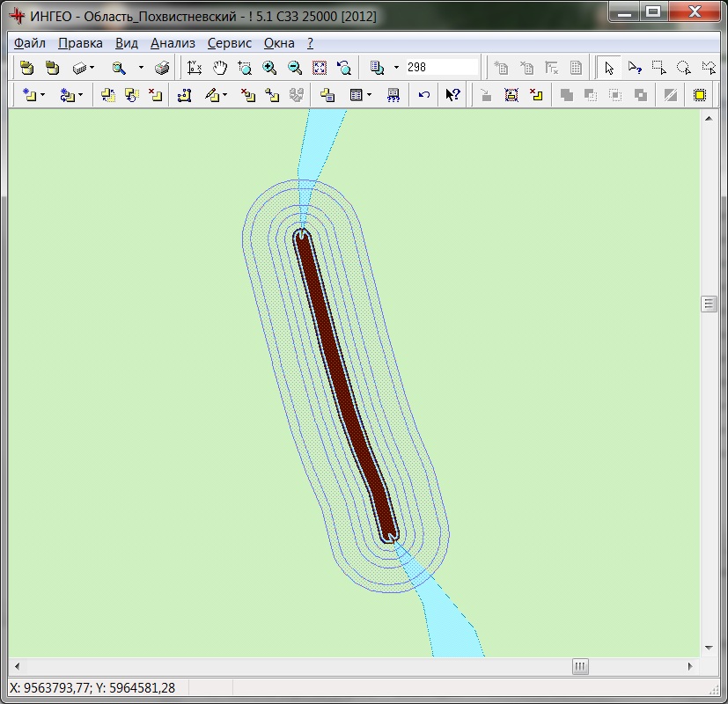Select the arrow pointer tool

tap(609, 68)
